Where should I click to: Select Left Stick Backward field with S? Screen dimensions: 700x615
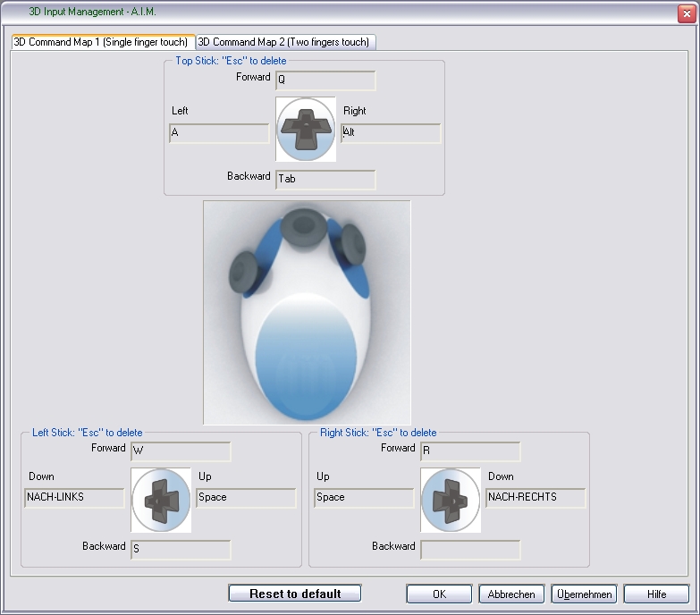point(181,550)
